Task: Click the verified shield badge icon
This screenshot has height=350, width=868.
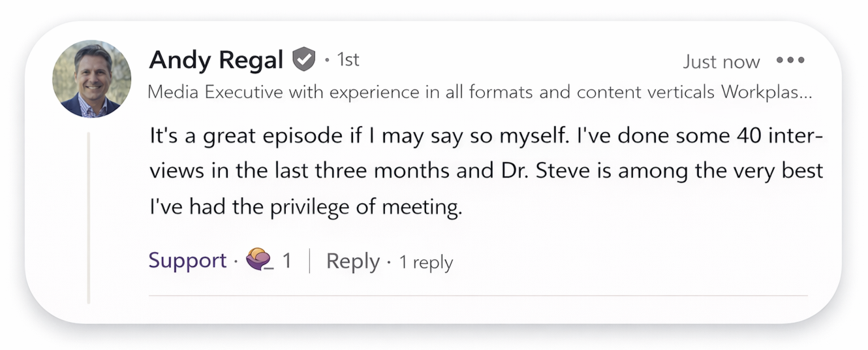Action: (303, 59)
